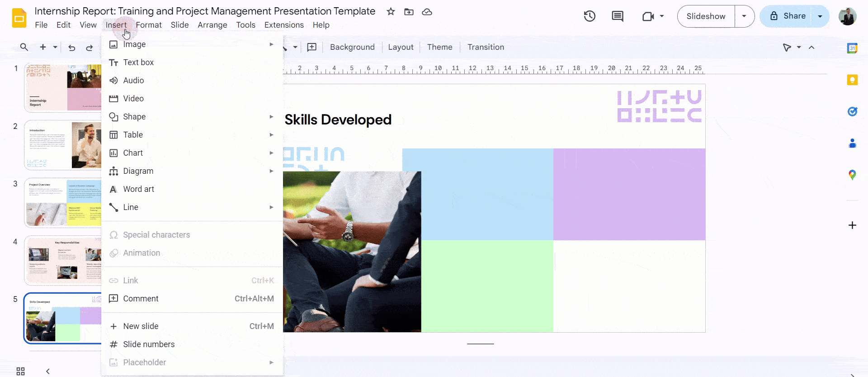Choose Text box from Insert menu
This screenshot has height=377, width=868.
click(138, 62)
